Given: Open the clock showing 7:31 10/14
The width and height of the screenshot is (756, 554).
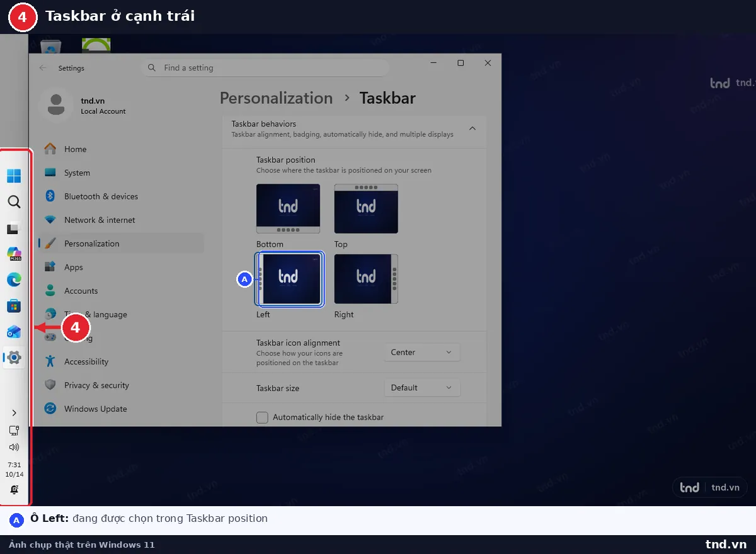Looking at the screenshot, I should (14, 470).
